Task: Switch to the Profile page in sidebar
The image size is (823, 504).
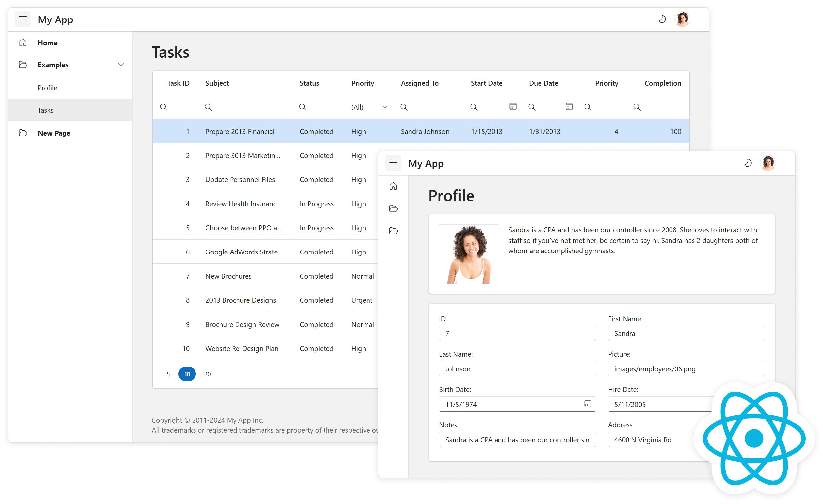Action: [47, 88]
